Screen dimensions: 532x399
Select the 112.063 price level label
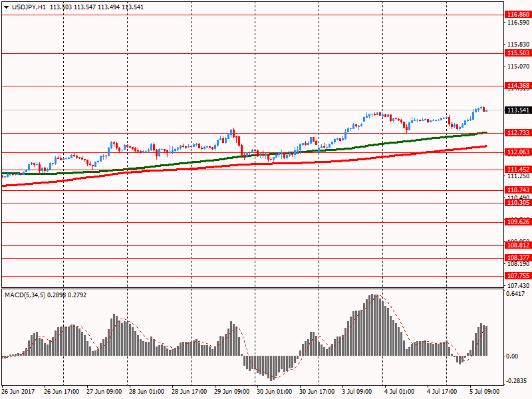[x=518, y=152]
